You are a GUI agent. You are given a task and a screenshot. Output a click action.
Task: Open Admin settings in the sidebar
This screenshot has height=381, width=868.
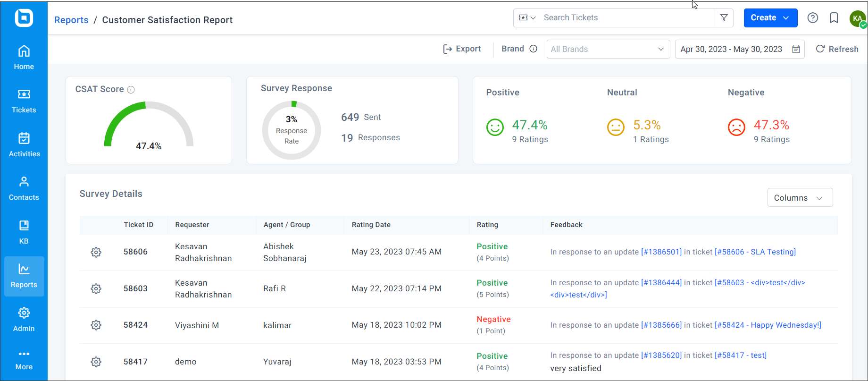coord(24,320)
